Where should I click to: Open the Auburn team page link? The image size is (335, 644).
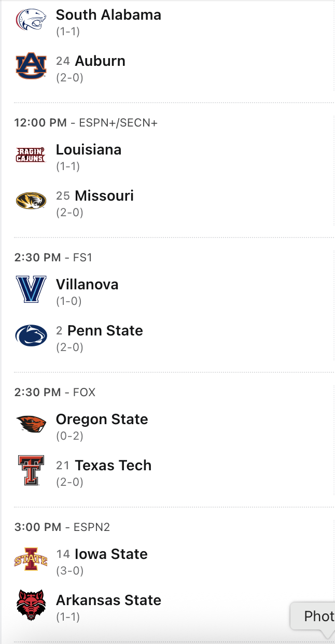100,61
